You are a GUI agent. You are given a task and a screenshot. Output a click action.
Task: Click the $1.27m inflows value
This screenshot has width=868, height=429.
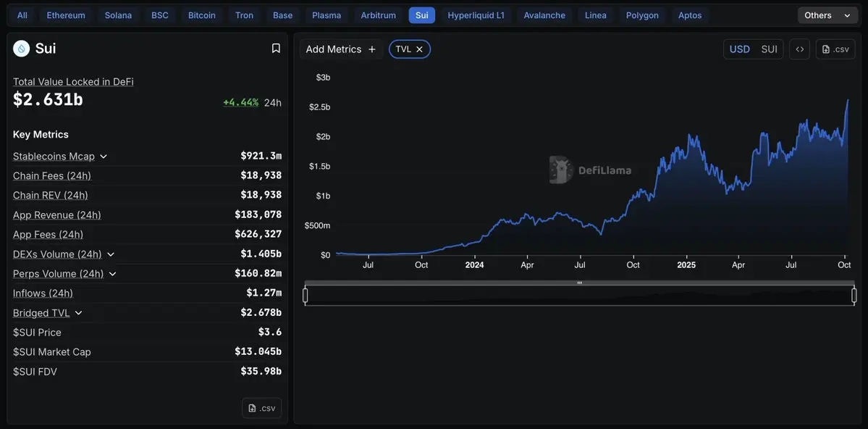[264, 293]
